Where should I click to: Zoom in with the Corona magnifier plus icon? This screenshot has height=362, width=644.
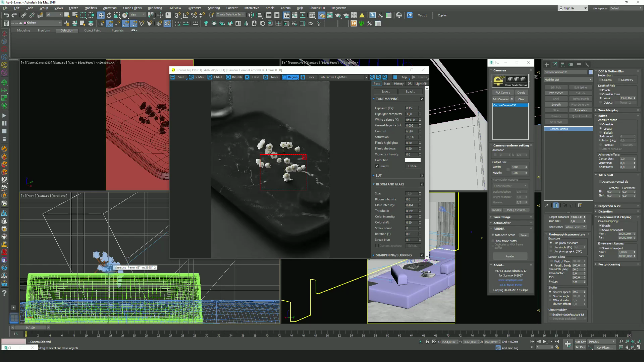tap(372, 77)
